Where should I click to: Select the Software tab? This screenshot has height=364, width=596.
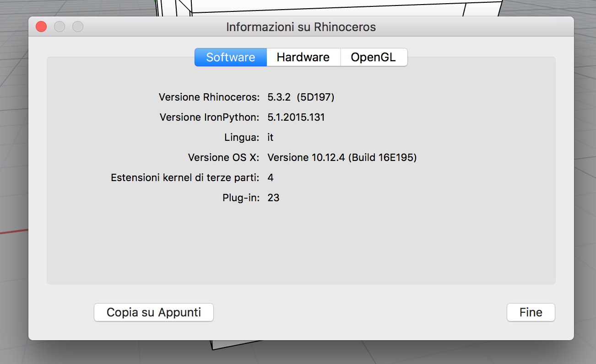(x=231, y=57)
